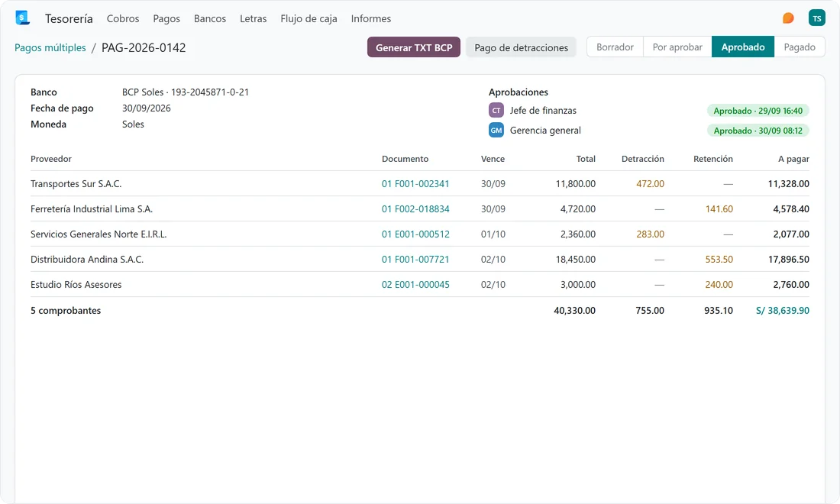Sort by the Retención column header
This screenshot has width=840, height=504.
[x=712, y=159]
